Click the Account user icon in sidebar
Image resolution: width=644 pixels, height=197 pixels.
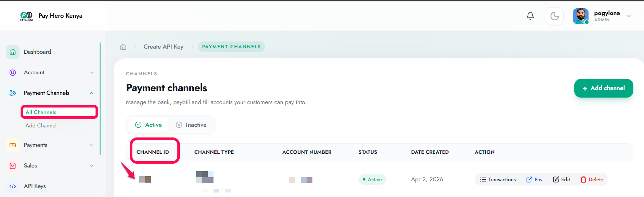click(13, 72)
